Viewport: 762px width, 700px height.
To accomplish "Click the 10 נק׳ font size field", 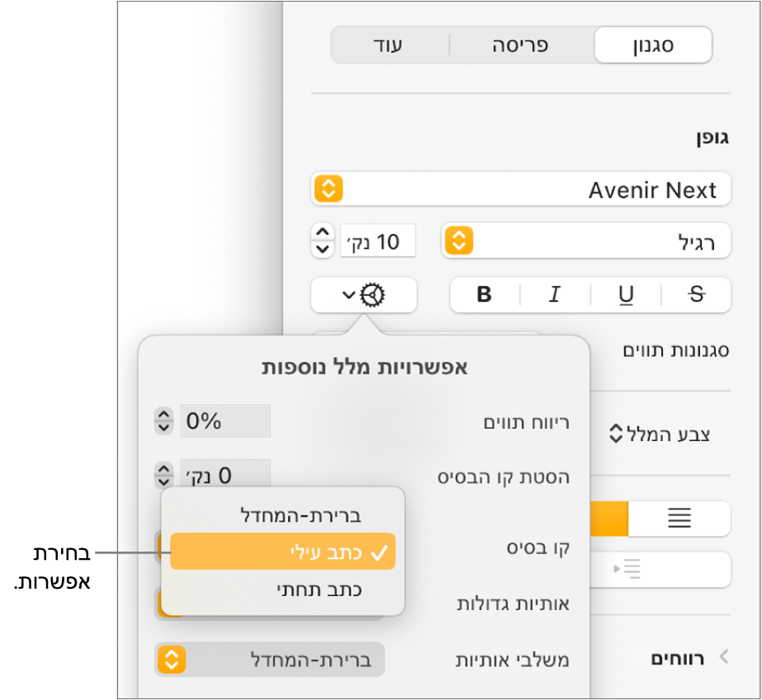I will (x=378, y=241).
